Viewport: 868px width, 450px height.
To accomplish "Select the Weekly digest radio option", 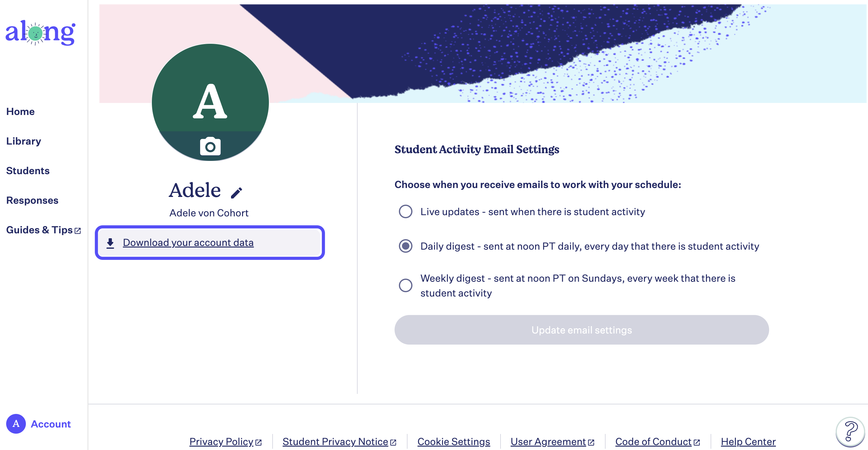I will 405,285.
